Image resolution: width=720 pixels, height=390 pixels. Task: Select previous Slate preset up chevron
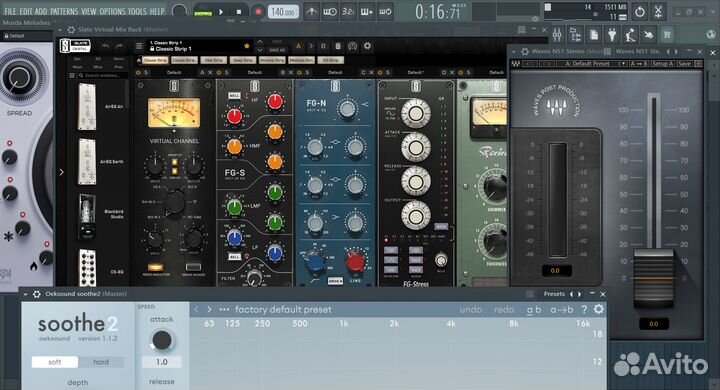260,42
